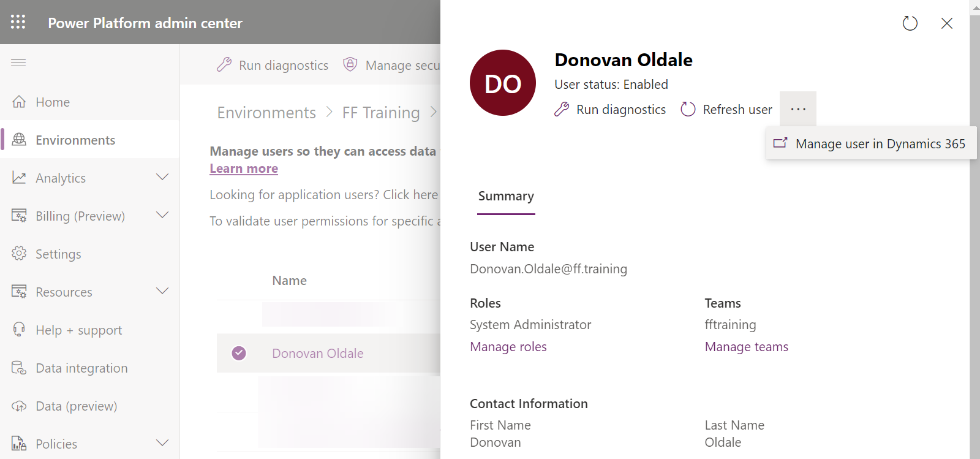
Task: Deselect the Donovan Oldale row checkmark
Action: (x=239, y=353)
